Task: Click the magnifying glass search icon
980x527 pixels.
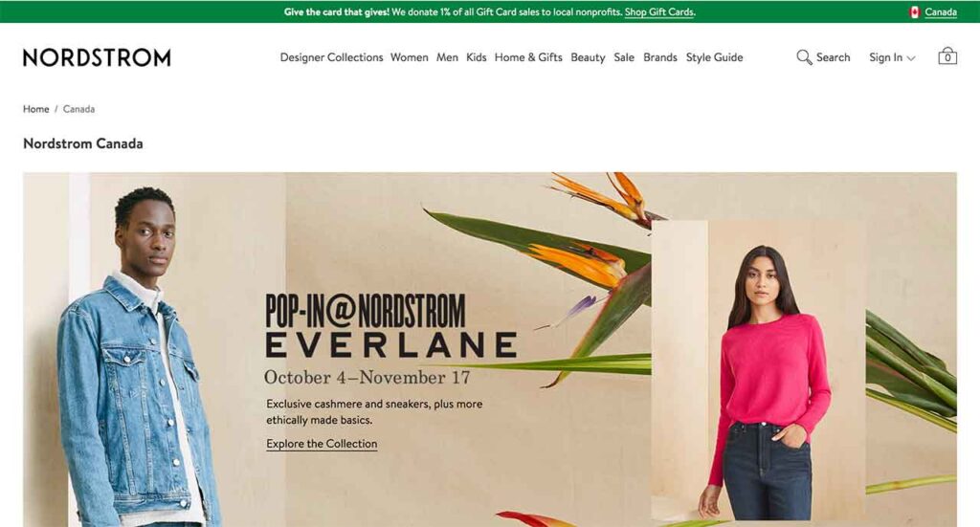Action: 804,57
